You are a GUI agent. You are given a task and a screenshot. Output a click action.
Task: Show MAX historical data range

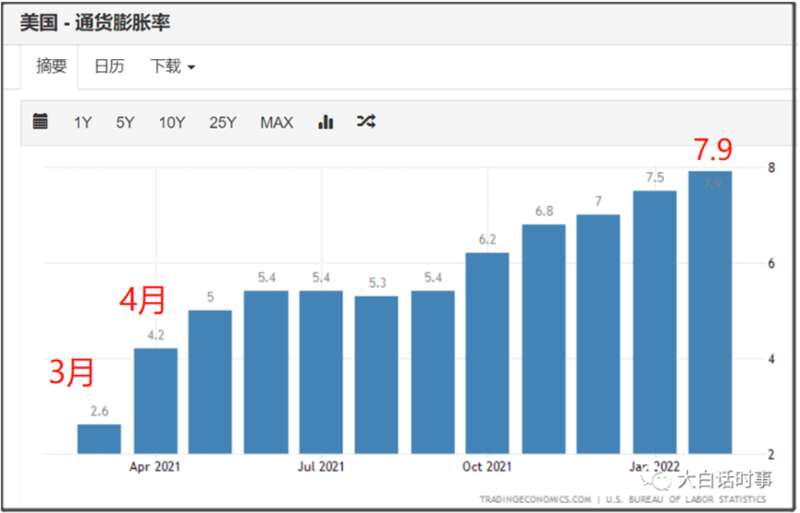277,123
